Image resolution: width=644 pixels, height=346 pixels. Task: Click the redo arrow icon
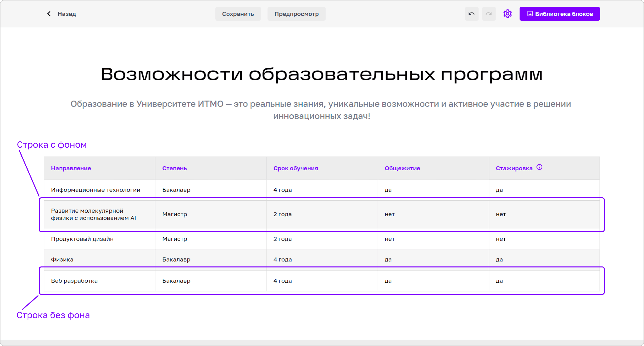pos(489,14)
